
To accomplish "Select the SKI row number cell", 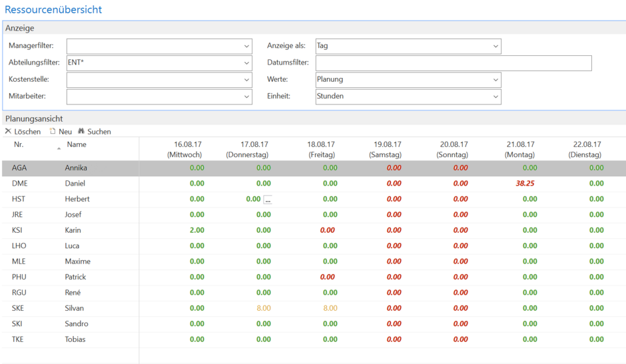I will (x=17, y=323).
